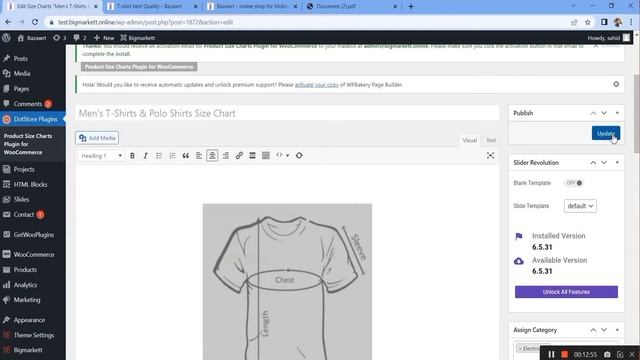Visit the Bazaart site from admin bar
640x360 pixels.
[31, 38]
